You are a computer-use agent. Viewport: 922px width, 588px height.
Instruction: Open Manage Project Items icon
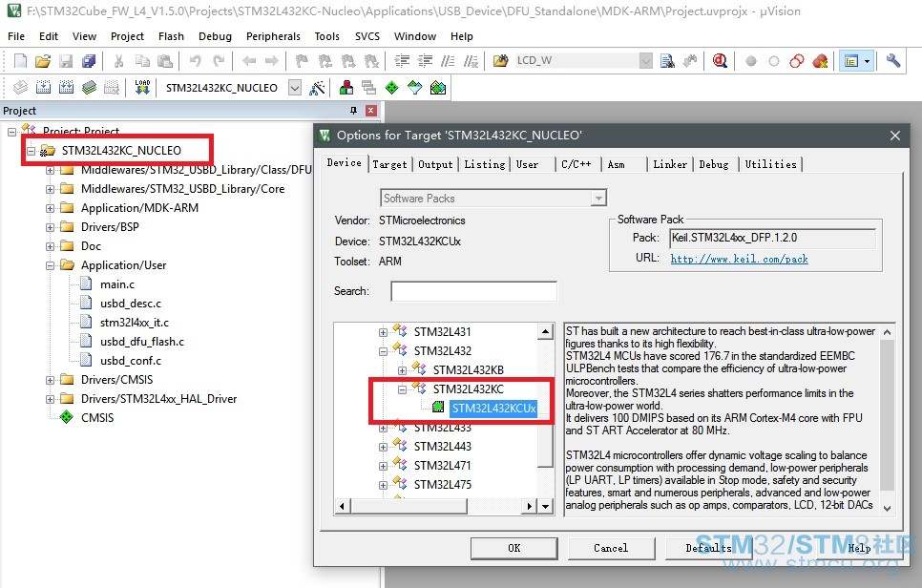pyautogui.click(x=346, y=88)
